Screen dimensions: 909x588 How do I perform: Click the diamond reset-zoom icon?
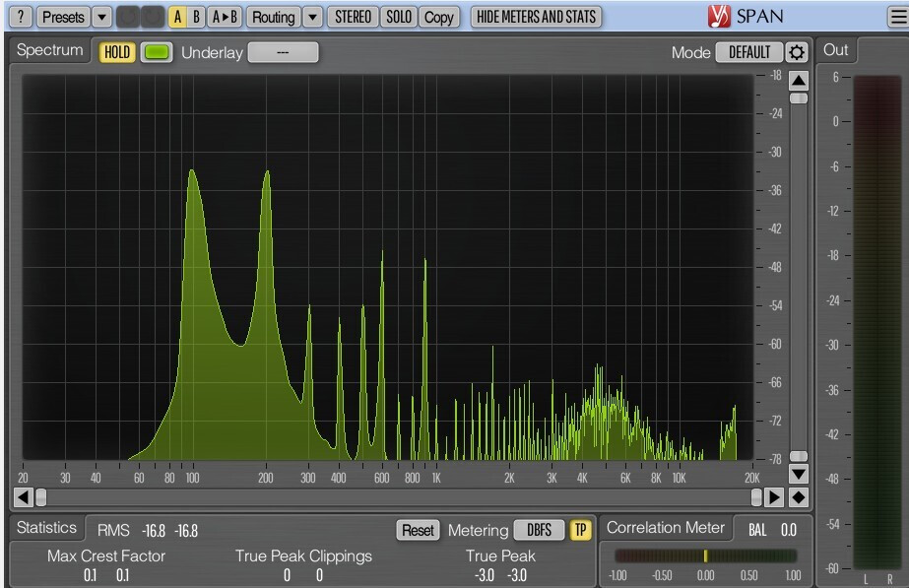[x=799, y=497]
